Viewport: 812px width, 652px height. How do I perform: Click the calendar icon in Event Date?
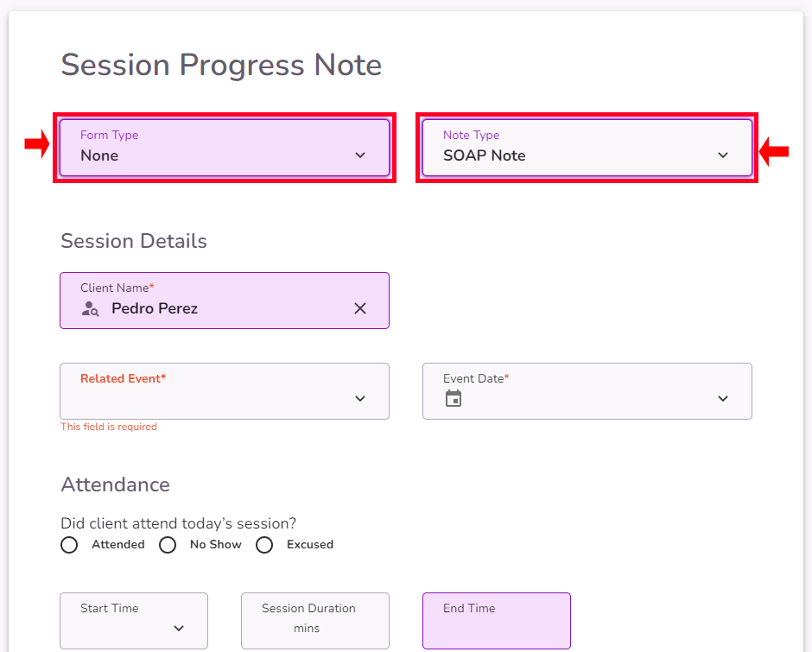454,399
